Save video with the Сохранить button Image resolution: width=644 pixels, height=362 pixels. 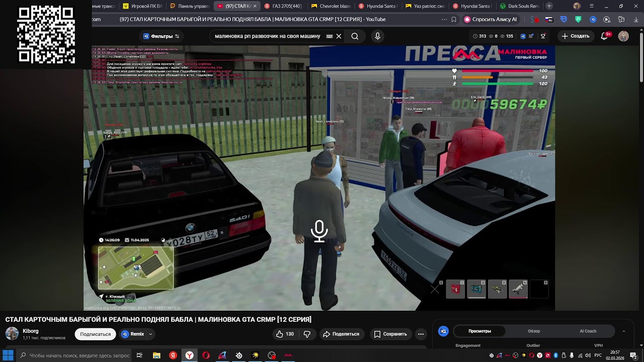tap(390, 334)
